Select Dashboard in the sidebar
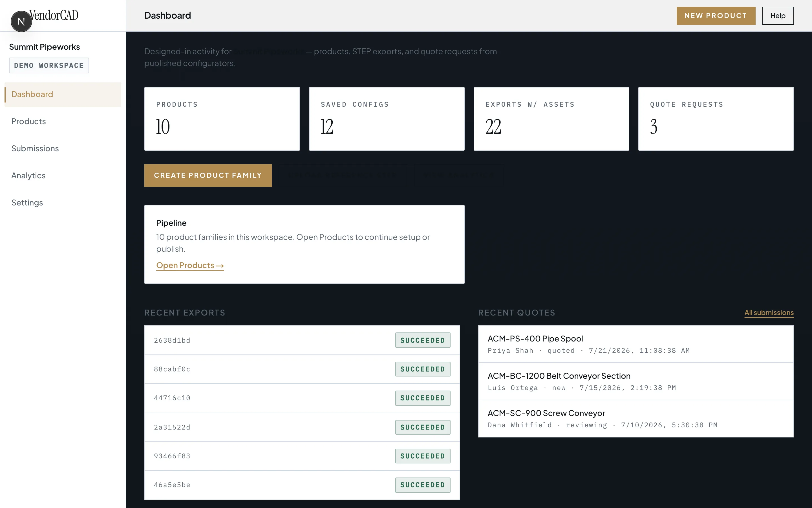 [63, 95]
